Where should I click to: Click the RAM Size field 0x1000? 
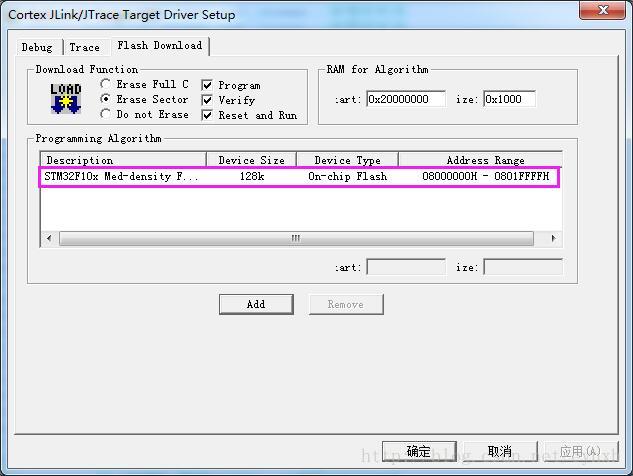pos(509,99)
